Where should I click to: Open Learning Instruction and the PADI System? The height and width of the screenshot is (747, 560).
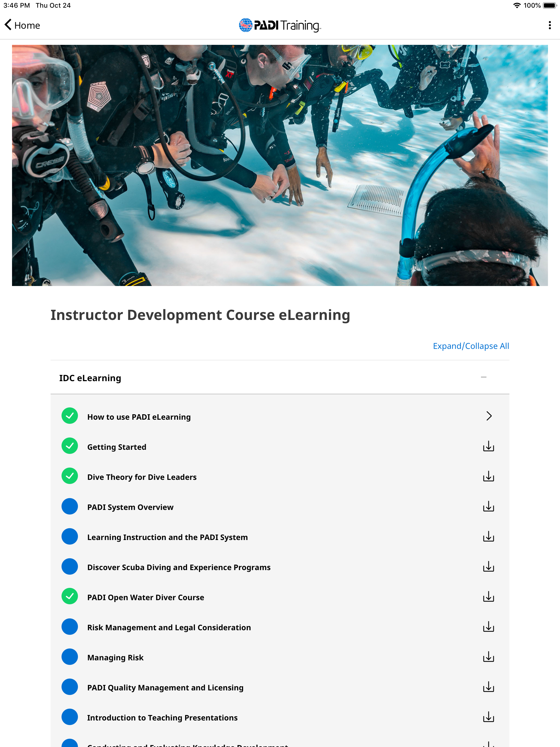[x=168, y=537]
